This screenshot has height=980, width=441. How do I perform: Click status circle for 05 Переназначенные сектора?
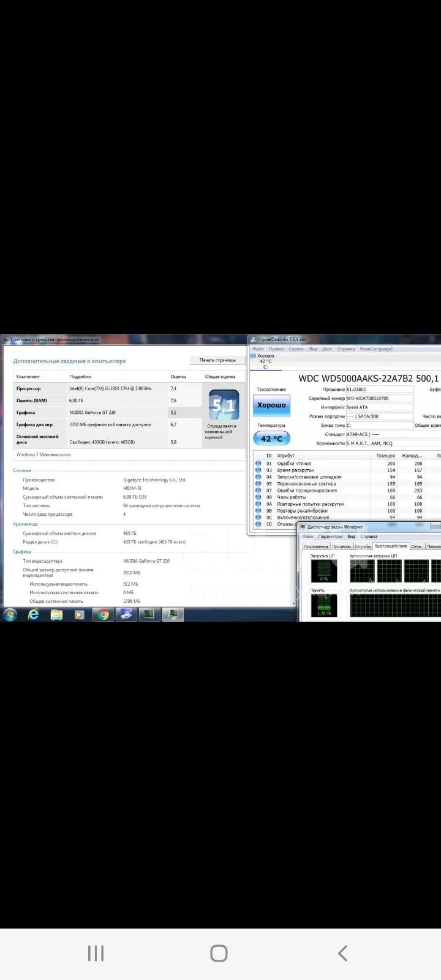click(258, 484)
